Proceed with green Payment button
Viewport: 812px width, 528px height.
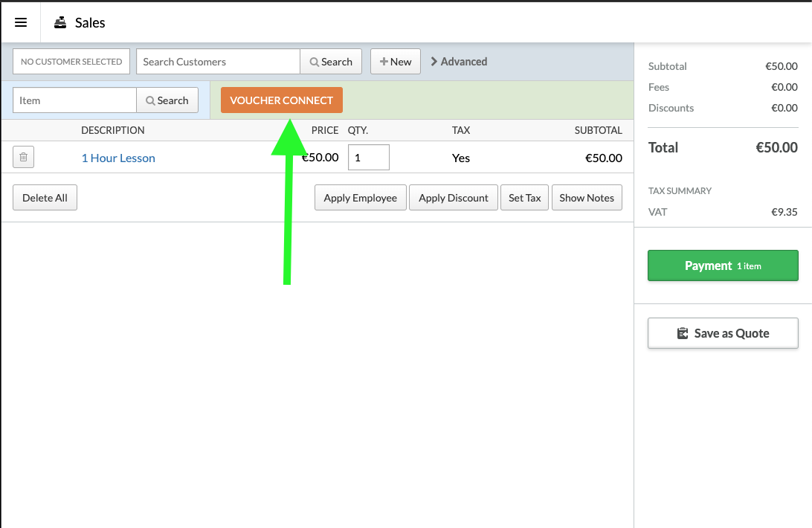[723, 265]
